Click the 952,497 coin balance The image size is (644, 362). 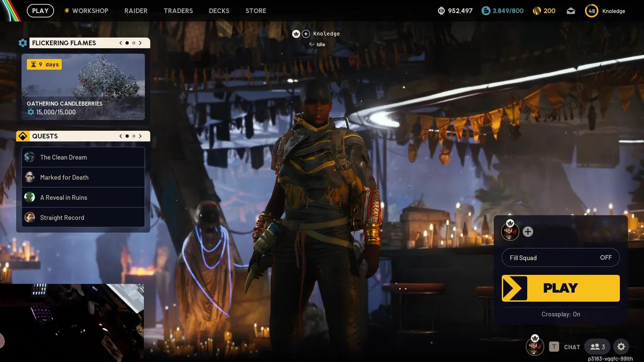[460, 11]
